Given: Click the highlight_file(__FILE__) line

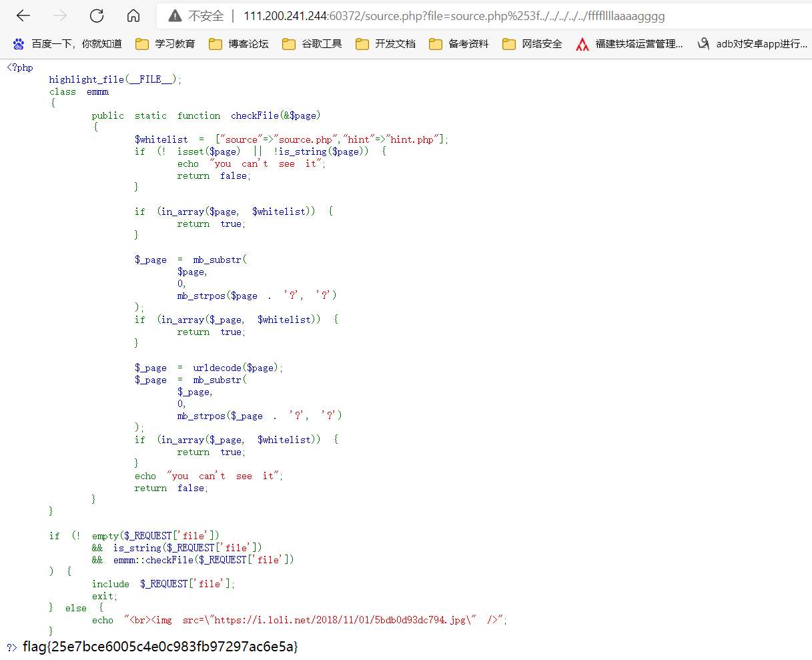Looking at the screenshot, I should point(115,79).
